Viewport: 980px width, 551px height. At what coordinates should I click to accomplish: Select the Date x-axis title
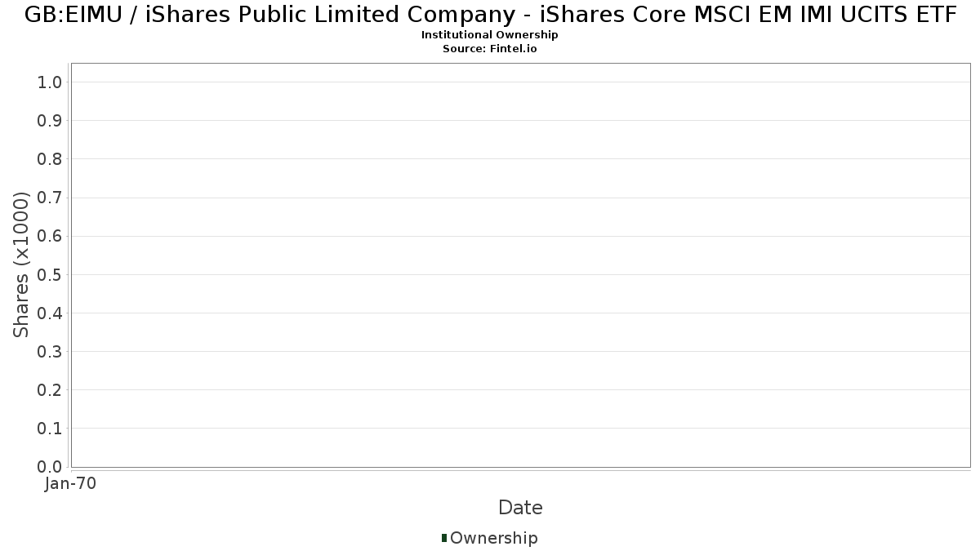(520, 508)
